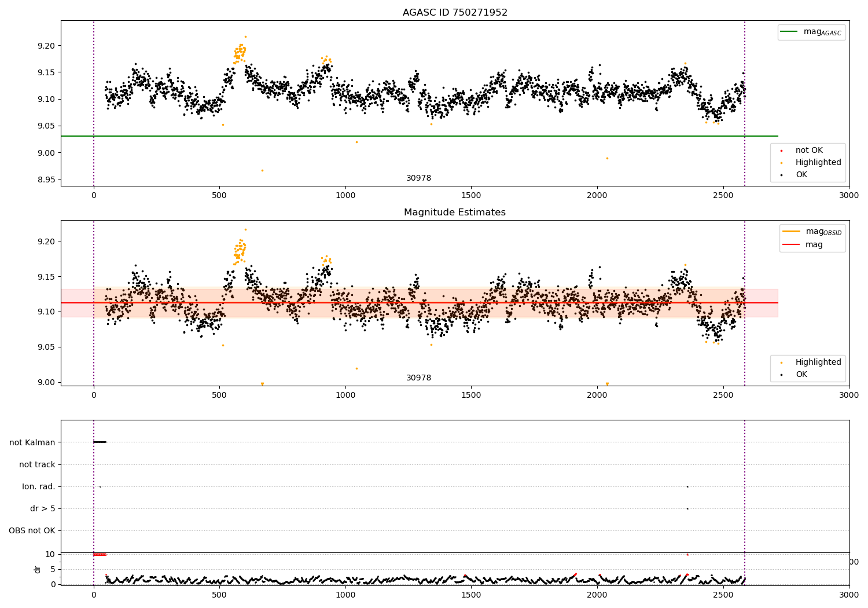Click the 5 tick on dr axis

pos(53,569)
